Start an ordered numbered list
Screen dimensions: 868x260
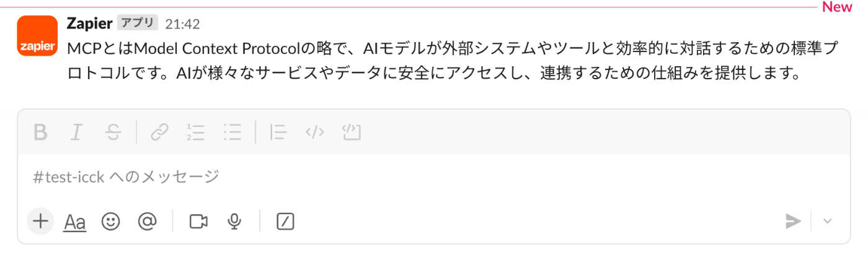196,132
